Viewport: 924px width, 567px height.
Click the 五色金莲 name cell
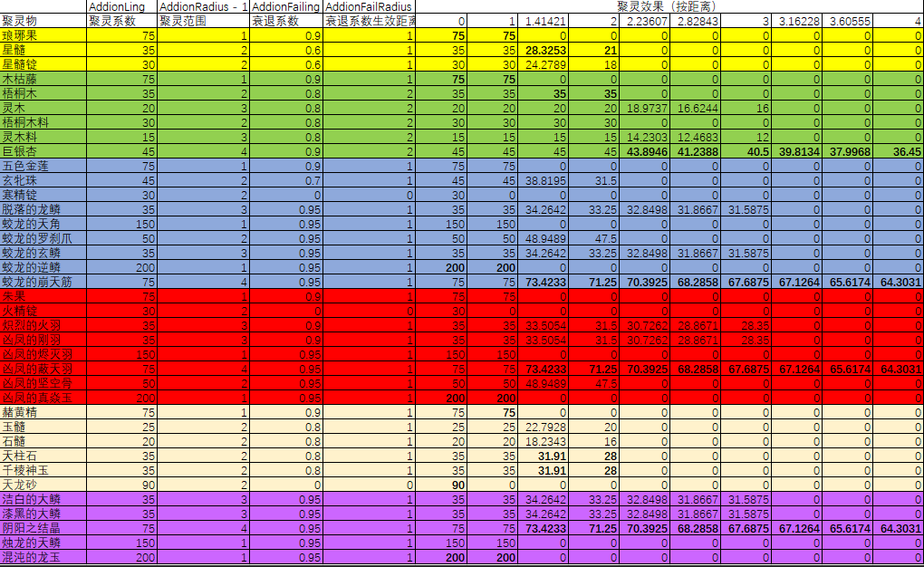(x=43, y=166)
